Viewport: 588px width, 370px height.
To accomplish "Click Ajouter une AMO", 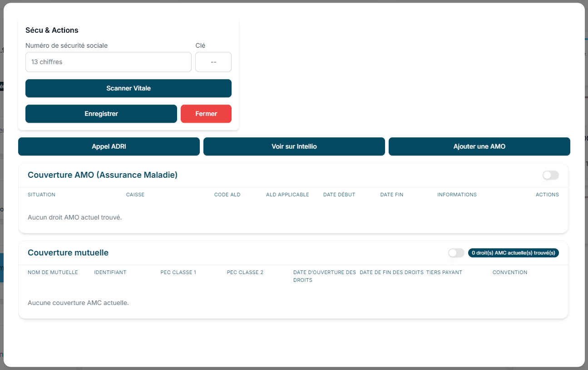I will pos(479,146).
